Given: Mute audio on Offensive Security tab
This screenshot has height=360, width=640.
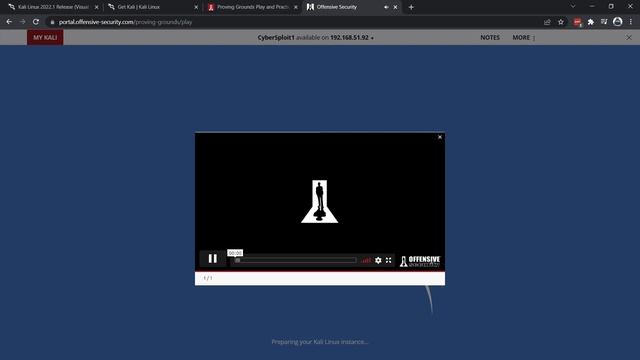Looking at the screenshot, I should pyautogui.click(x=386, y=7).
